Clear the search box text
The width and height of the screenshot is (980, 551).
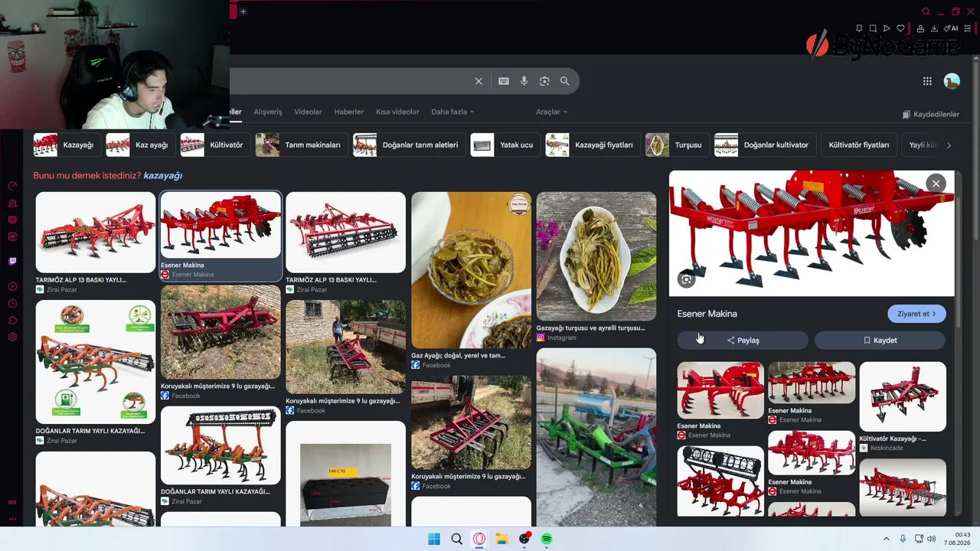[479, 81]
